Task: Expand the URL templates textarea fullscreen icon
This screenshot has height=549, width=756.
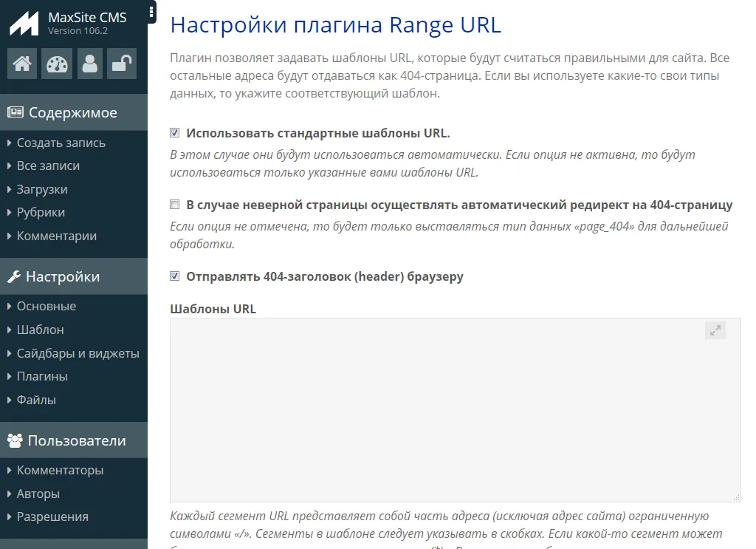Action: (715, 331)
